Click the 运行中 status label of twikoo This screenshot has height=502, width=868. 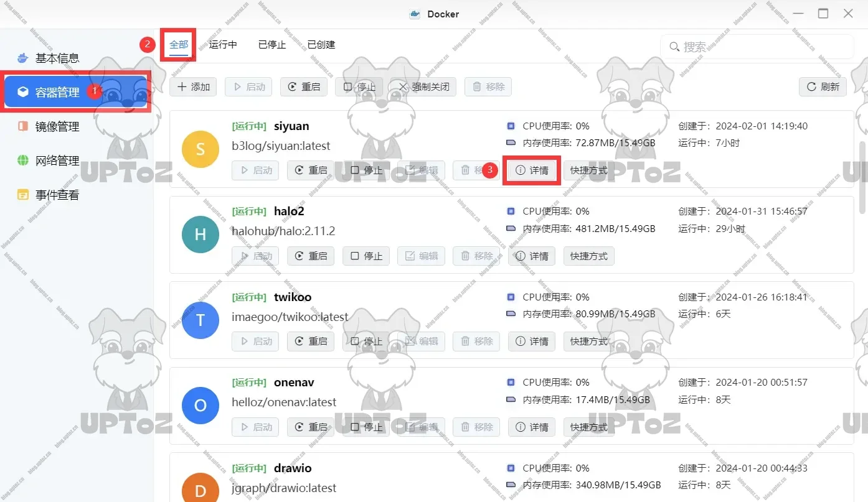(249, 297)
